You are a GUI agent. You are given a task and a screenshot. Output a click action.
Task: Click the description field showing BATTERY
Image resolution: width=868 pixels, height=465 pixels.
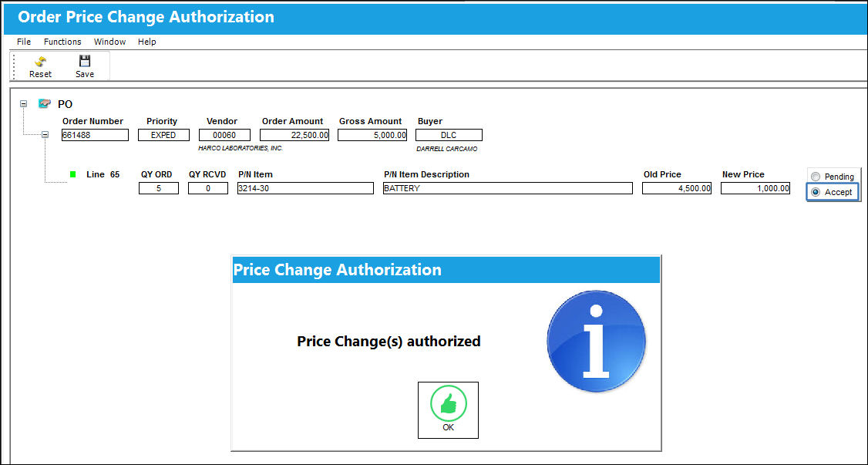[x=508, y=188]
